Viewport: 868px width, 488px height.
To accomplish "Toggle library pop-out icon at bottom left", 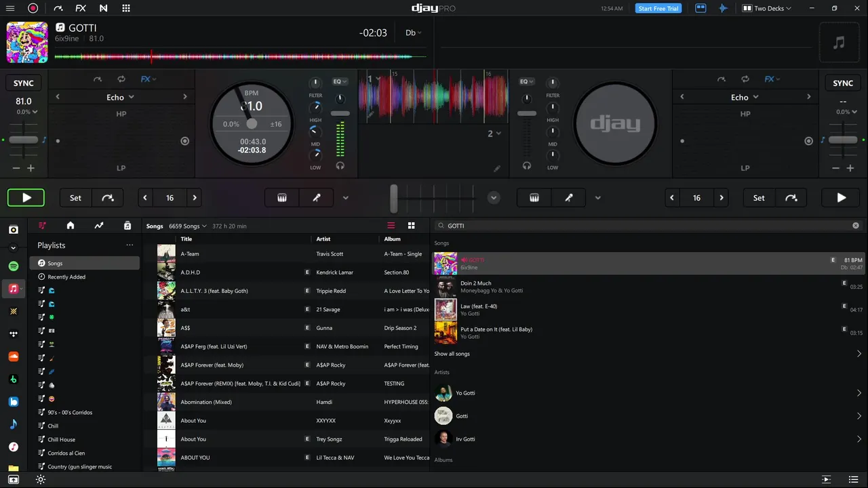I will [13, 479].
